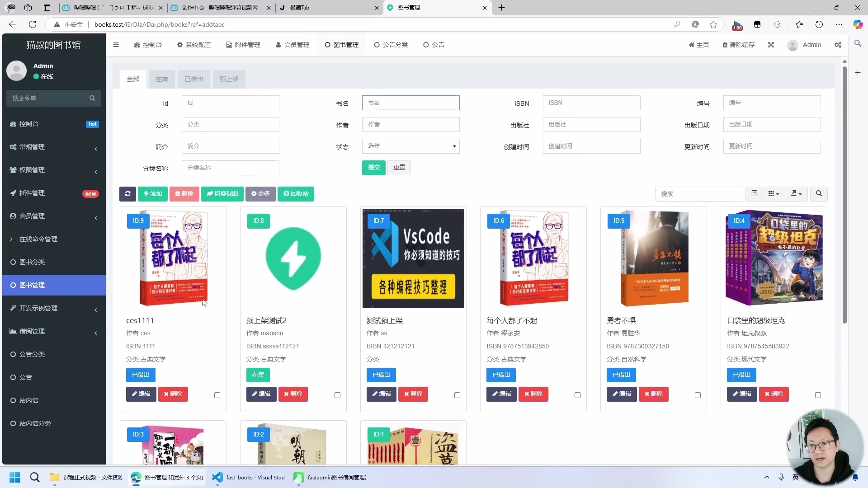Screen dimensions: 868x488
Task: Click 在库 status label on 预上架测试2
Action: point(258,375)
